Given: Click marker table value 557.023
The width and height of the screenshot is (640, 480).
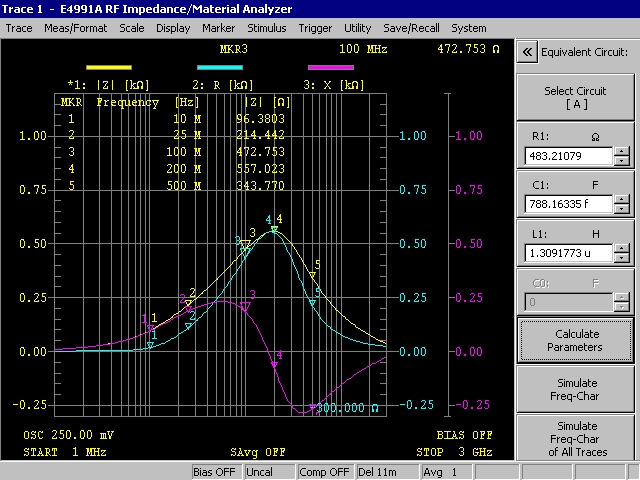Looking at the screenshot, I should [x=260, y=169].
